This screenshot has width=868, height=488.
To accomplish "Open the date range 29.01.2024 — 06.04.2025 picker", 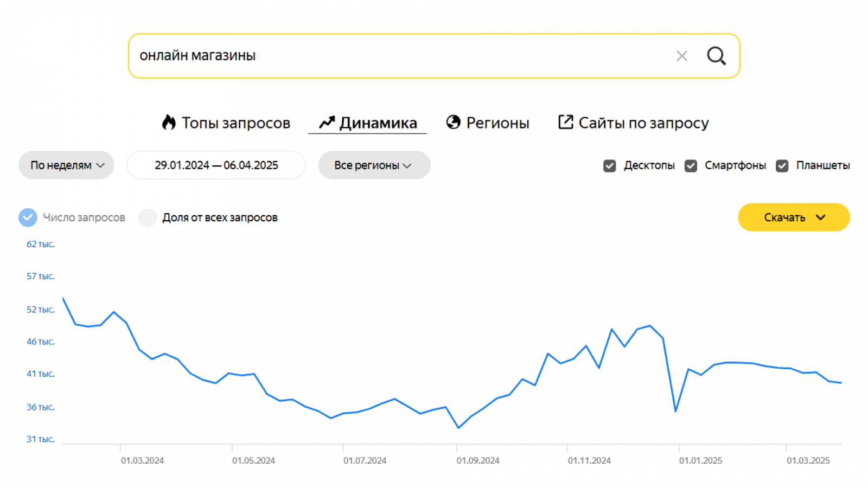I will [x=216, y=165].
